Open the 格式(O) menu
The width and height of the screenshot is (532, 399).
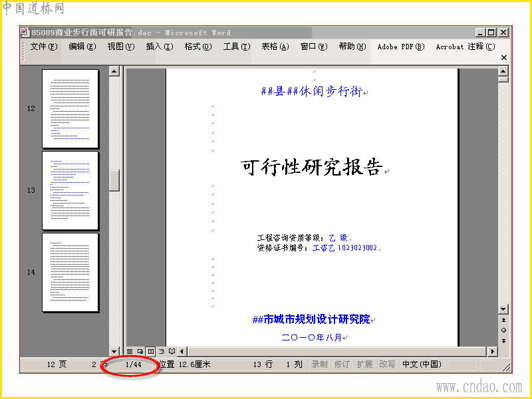tap(198, 47)
